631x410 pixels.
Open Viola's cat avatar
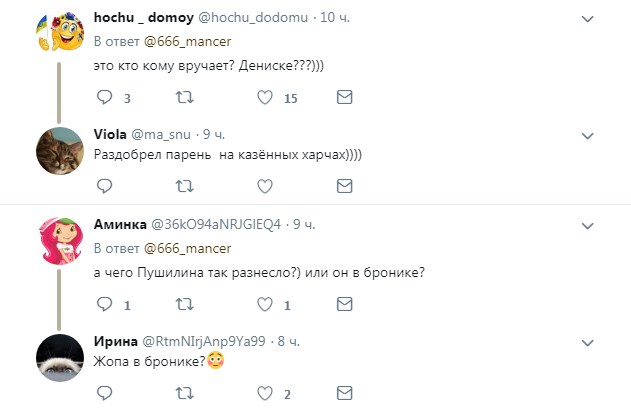[58, 150]
